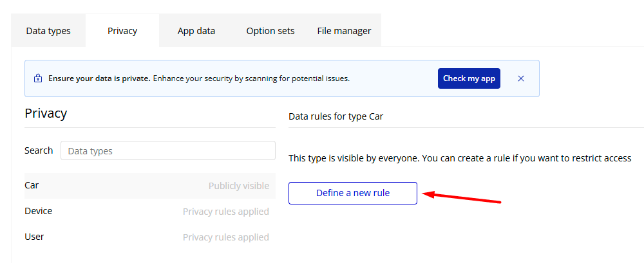Focus the Data types search field
The width and height of the screenshot is (644, 263).
click(x=167, y=150)
